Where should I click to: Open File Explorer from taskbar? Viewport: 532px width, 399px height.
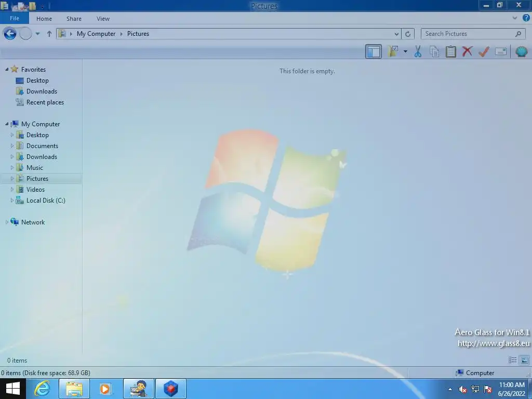[74, 389]
